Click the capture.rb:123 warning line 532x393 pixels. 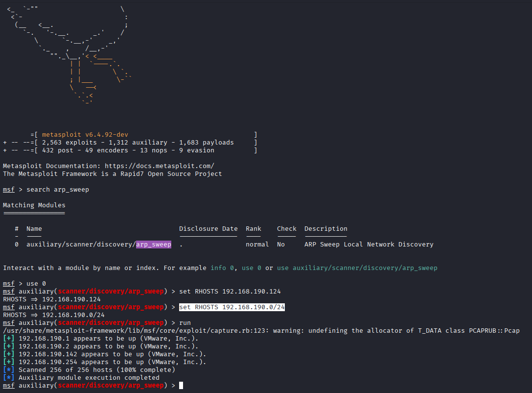261,330
